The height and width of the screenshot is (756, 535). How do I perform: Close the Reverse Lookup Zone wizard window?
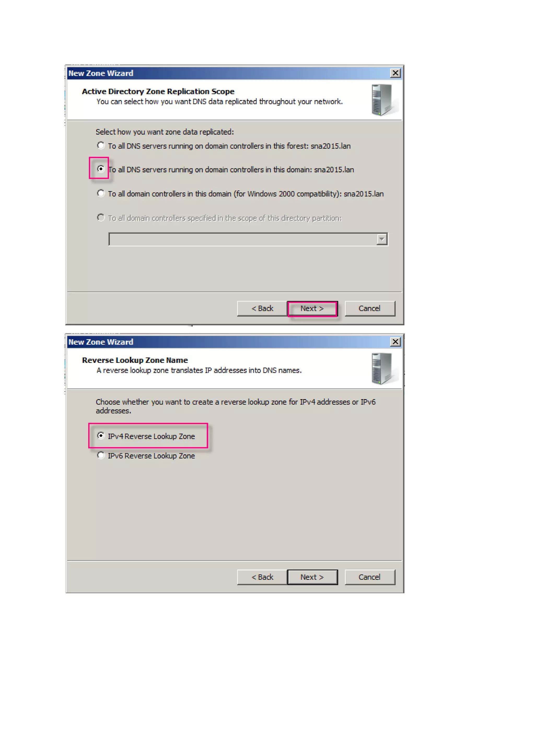(395, 342)
